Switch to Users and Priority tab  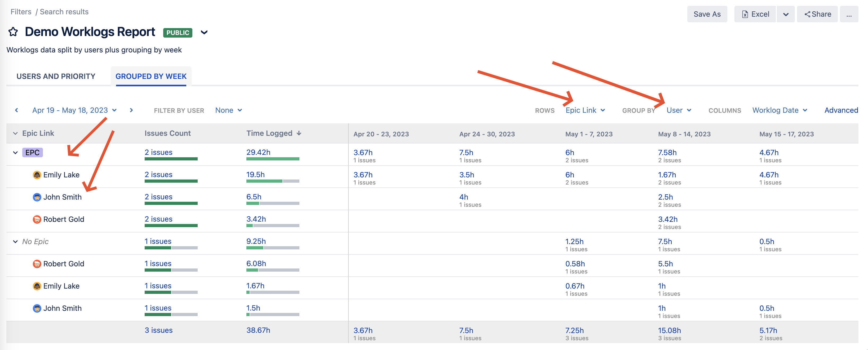[x=56, y=76]
